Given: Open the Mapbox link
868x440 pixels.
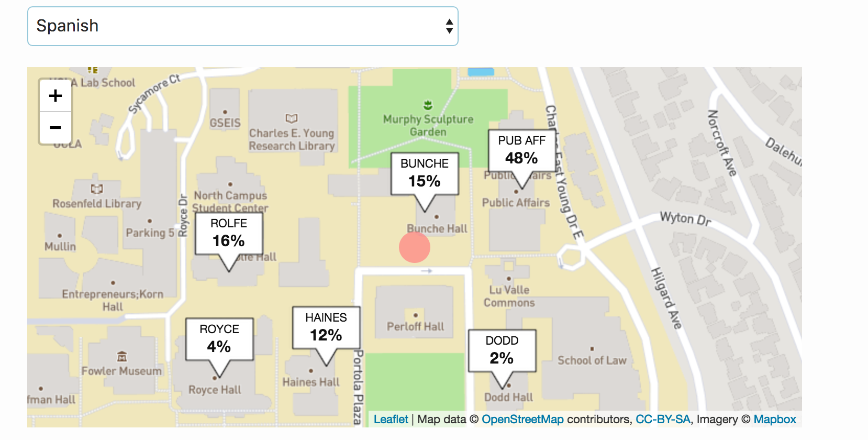Looking at the screenshot, I should click(775, 420).
